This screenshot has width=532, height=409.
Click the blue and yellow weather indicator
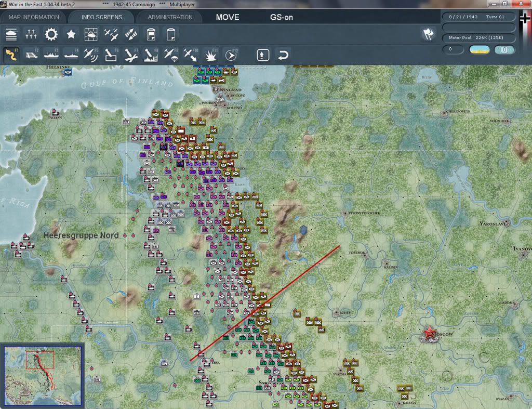[x=479, y=49]
